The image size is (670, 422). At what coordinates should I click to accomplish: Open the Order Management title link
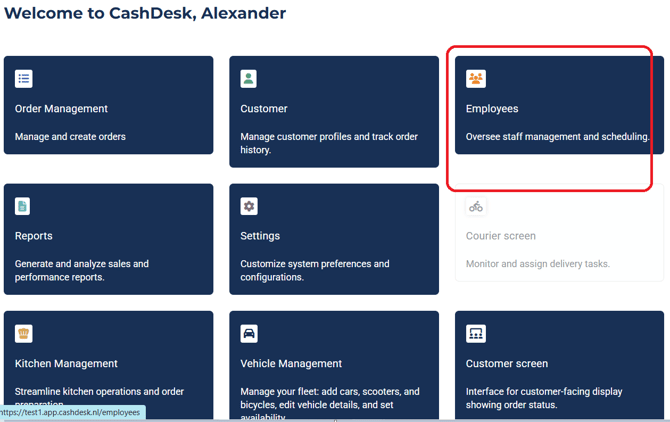pyautogui.click(x=61, y=109)
